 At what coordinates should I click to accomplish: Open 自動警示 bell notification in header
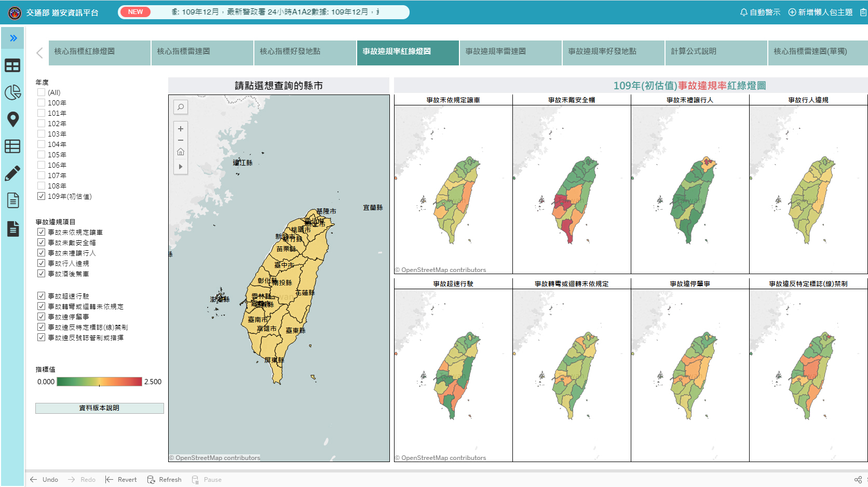[x=760, y=12]
